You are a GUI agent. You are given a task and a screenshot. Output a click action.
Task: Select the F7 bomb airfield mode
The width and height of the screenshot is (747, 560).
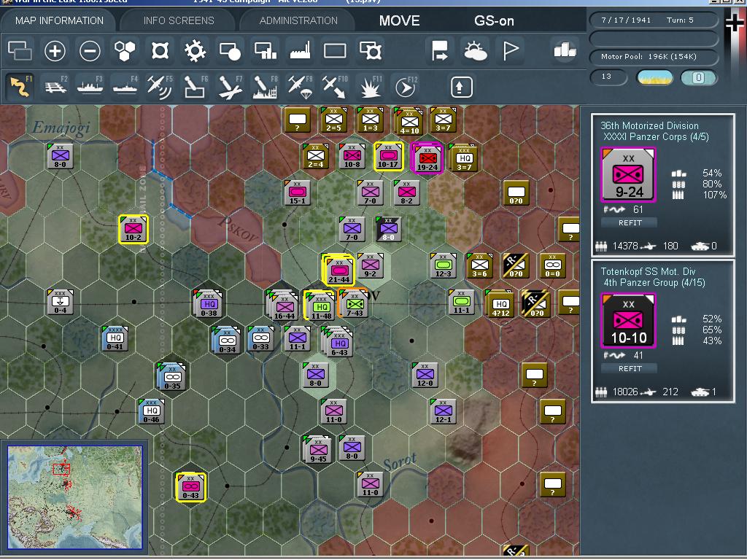click(x=230, y=87)
